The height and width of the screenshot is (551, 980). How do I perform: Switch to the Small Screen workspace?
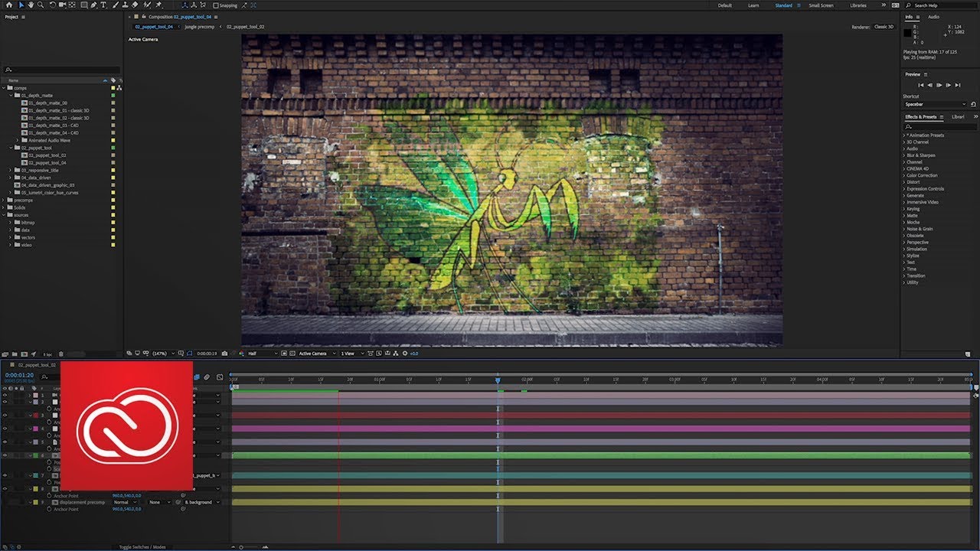tap(821, 5)
